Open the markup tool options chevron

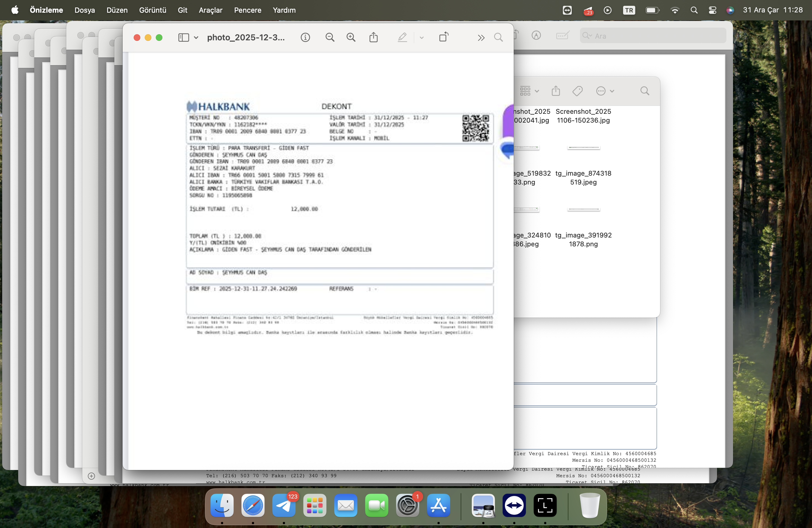(x=422, y=38)
